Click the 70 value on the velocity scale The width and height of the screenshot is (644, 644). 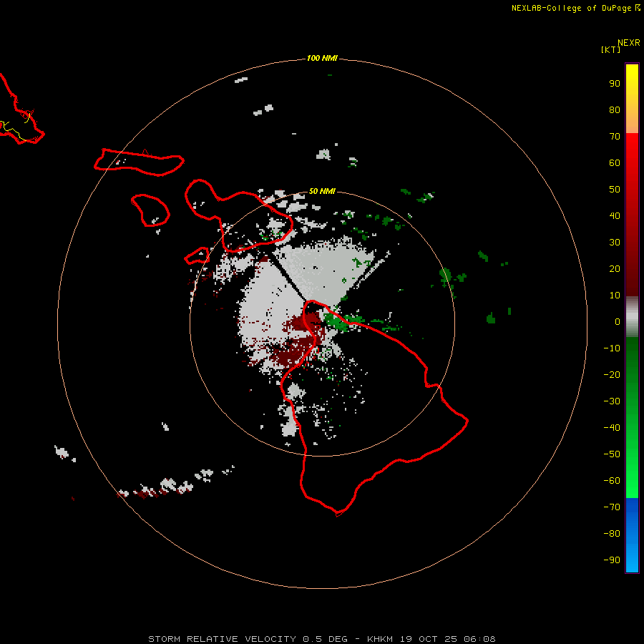[615, 137]
